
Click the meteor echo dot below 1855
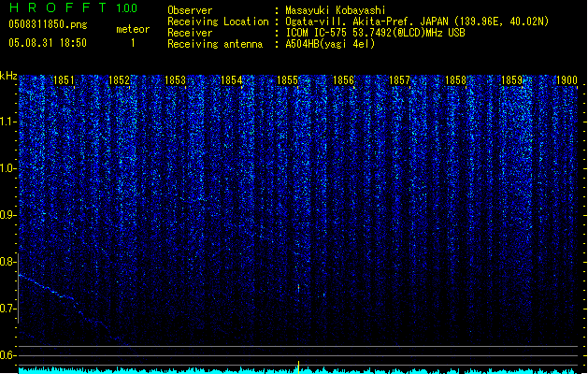[x=298, y=288]
